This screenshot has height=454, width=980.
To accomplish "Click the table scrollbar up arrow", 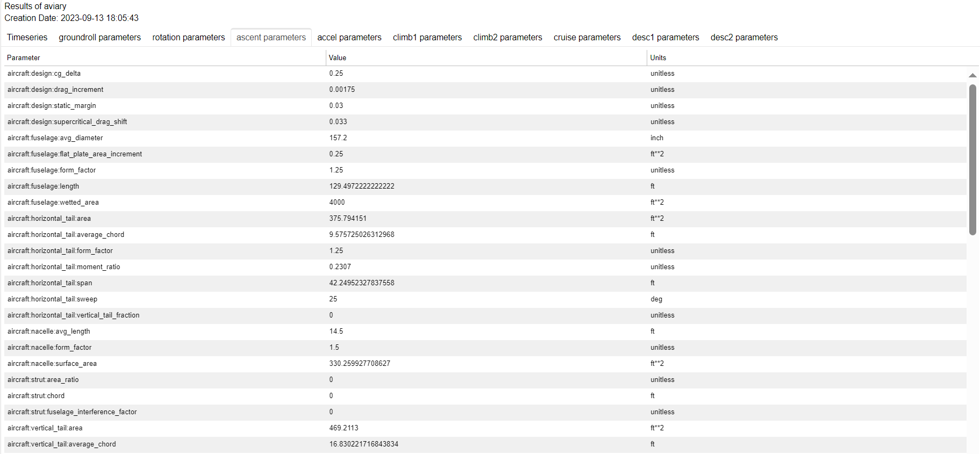I will click(x=972, y=75).
